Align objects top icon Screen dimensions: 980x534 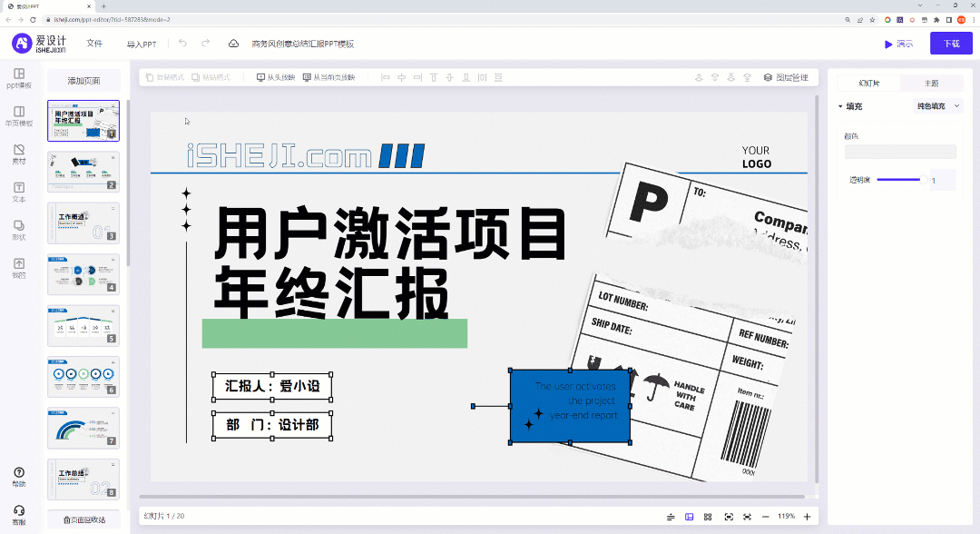click(x=434, y=77)
